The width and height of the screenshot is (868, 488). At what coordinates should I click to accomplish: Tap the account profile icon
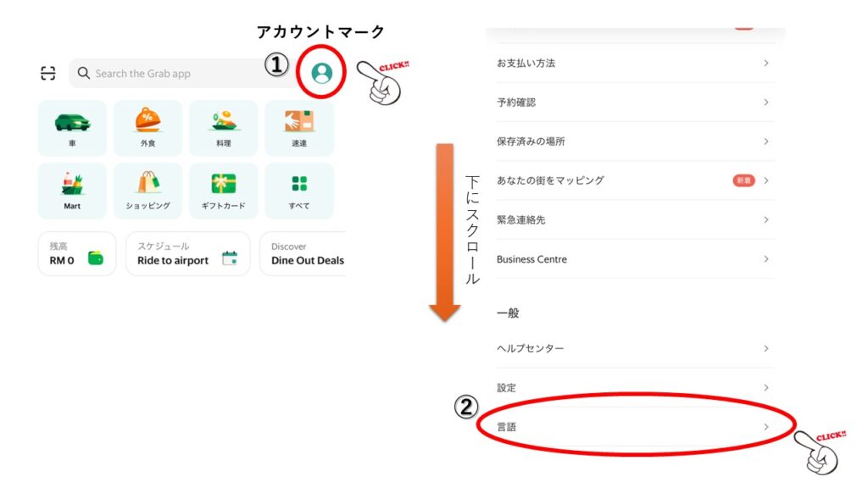pos(321,73)
